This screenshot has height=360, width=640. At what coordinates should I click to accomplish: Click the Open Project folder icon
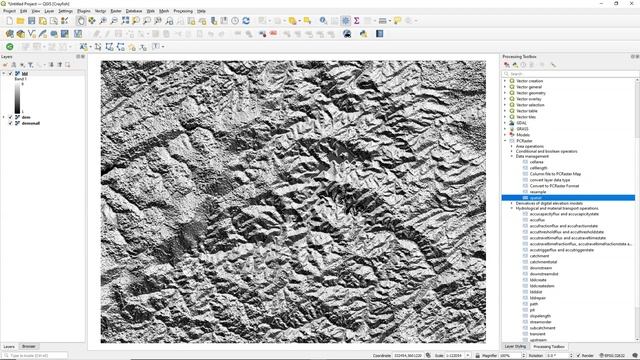[x=20, y=21]
